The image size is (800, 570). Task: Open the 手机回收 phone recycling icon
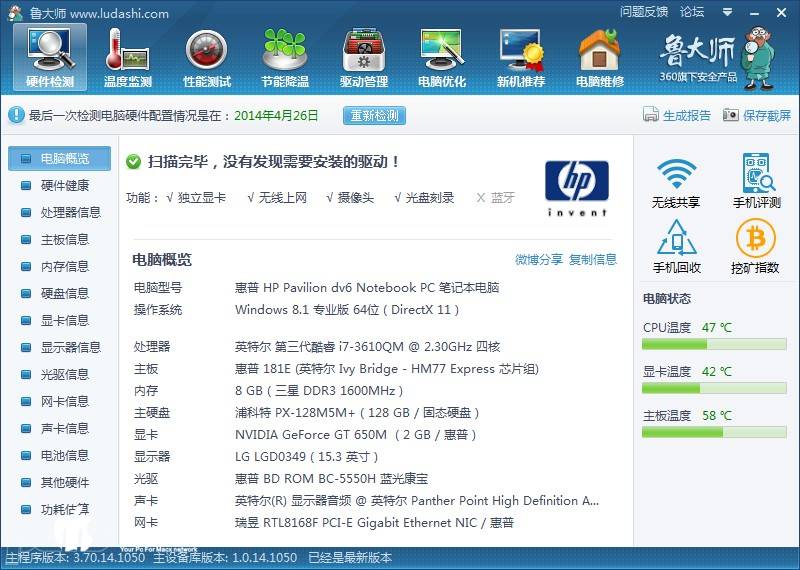coord(676,247)
